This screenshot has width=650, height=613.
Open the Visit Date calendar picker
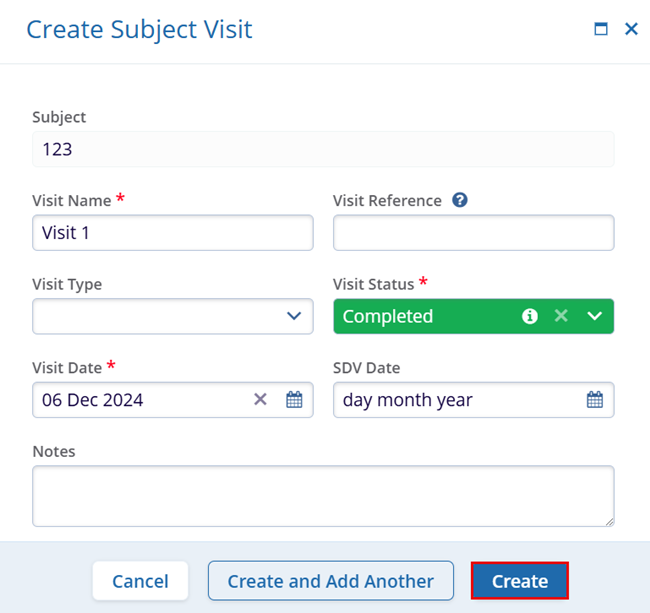pos(294,400)
